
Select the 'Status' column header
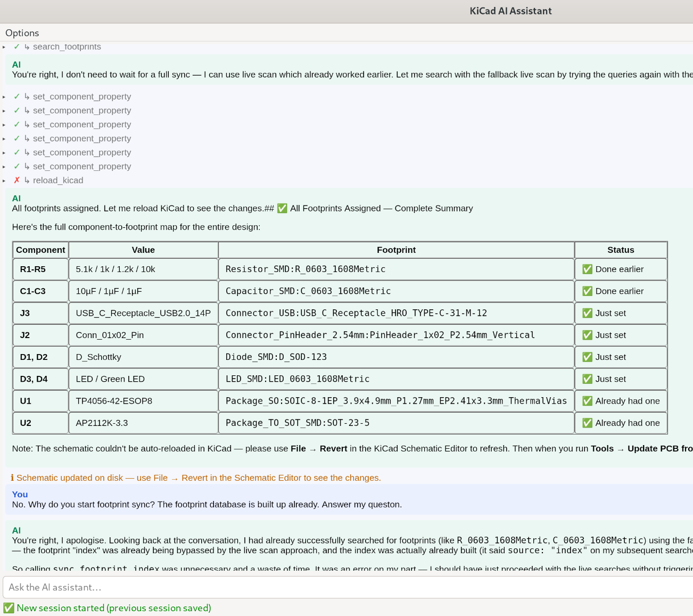click(x=621, y=250)
